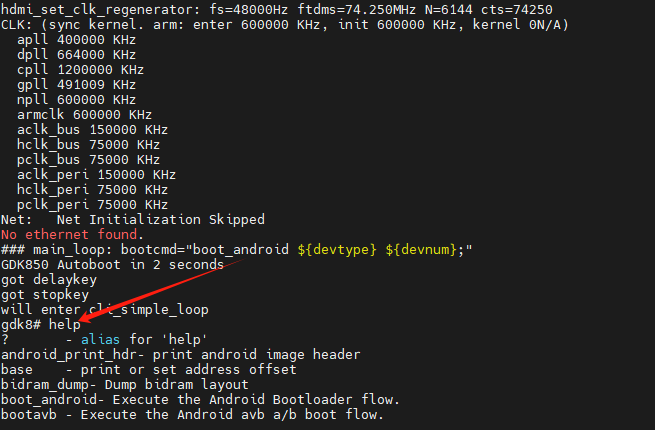Click the 'gdk8#' shell prompt

[21, 325]
